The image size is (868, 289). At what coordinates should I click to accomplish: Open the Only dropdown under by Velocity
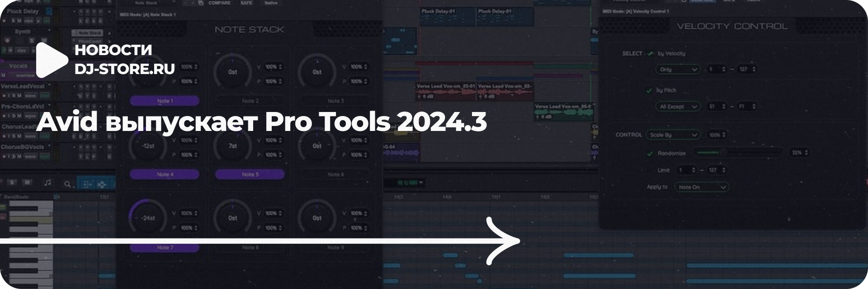tap(678, 70)
